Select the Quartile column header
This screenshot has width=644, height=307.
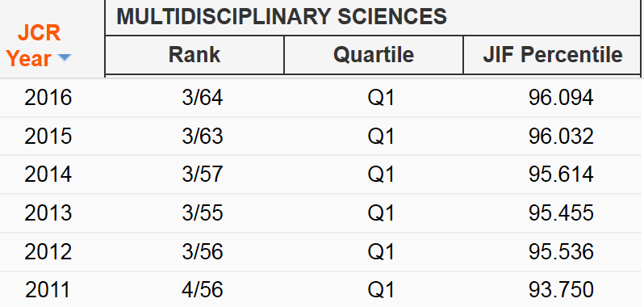(374, 55)
